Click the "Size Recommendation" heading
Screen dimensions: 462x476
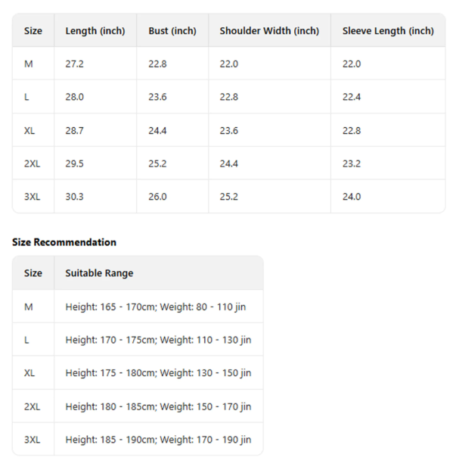pos(64,242)
